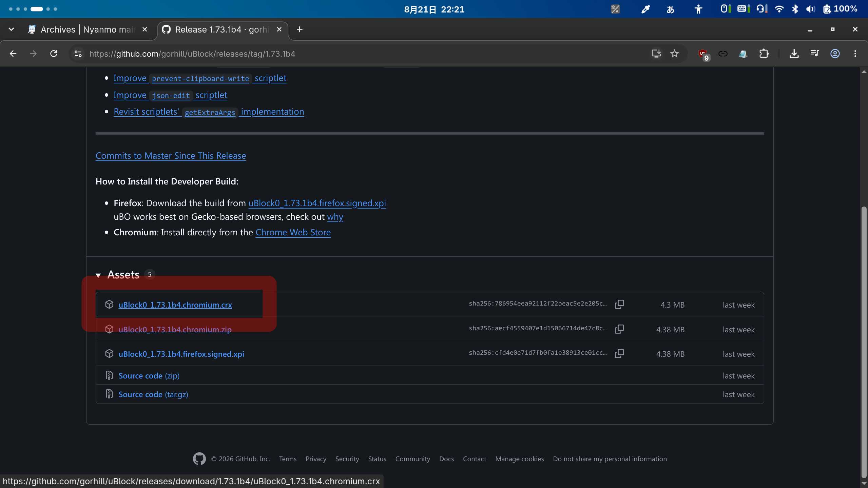Reload the current page

54,54
